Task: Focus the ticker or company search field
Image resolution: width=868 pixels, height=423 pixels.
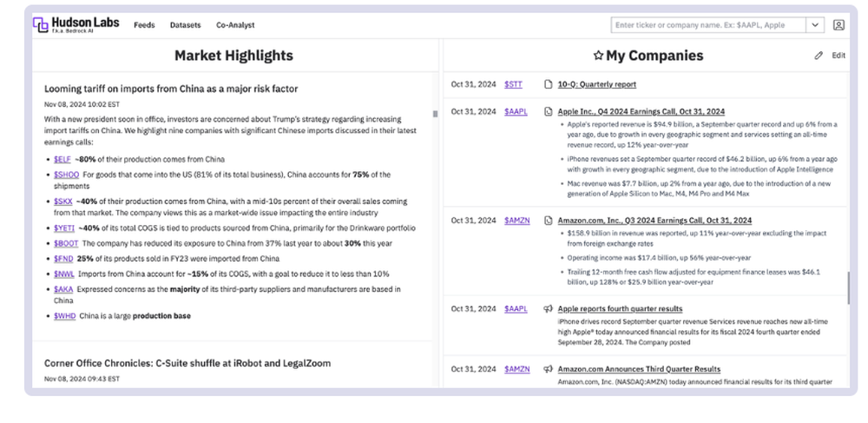Action: pos(708,25)
